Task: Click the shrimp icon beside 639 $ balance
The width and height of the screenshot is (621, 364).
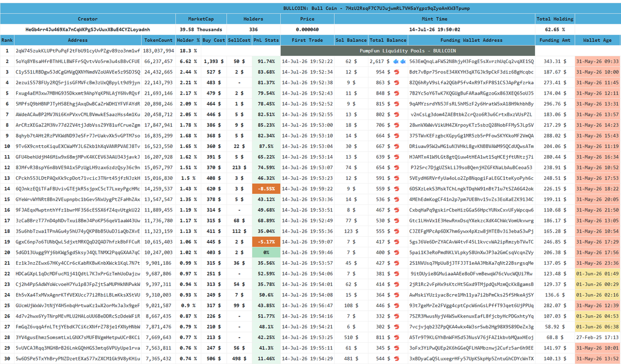Action: pyautogui.click(x=396, y=157)
